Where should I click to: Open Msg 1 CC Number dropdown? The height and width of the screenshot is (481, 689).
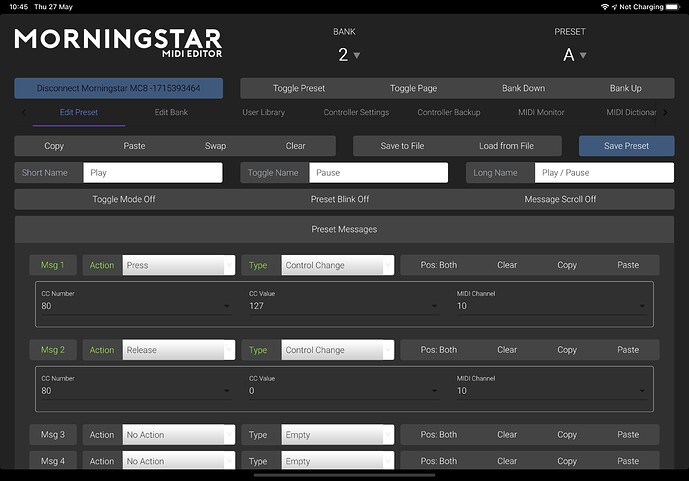[x=136, y=306]
